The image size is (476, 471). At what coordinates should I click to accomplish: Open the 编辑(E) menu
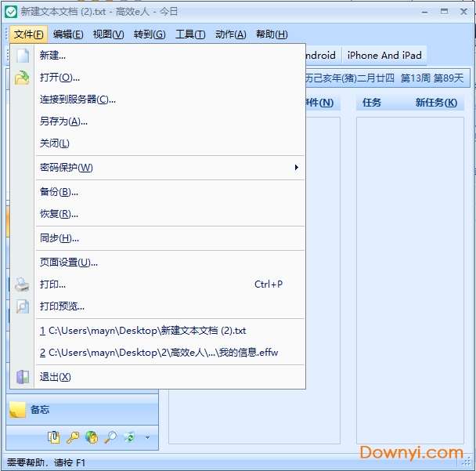pos(68,34)
